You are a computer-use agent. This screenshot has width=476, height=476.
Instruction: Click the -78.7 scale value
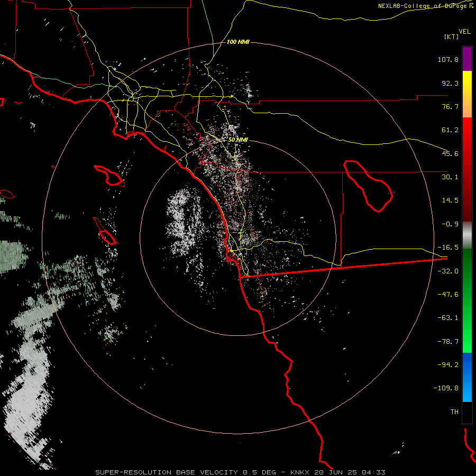point(448,342)
